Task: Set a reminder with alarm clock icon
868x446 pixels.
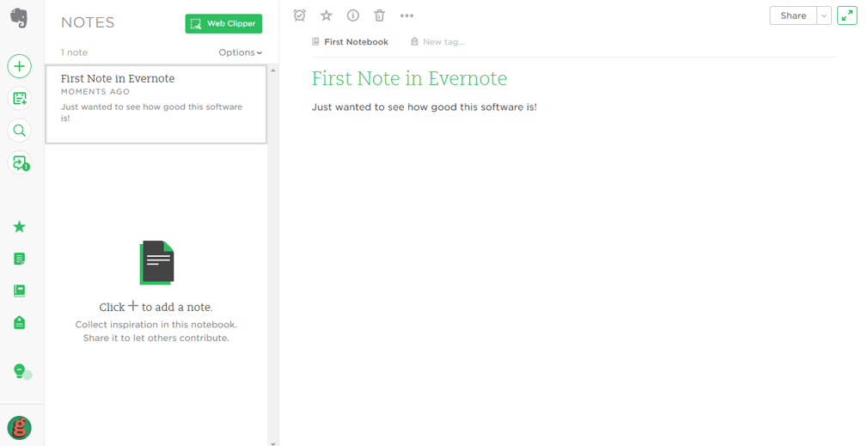Action: pos(299,15)
